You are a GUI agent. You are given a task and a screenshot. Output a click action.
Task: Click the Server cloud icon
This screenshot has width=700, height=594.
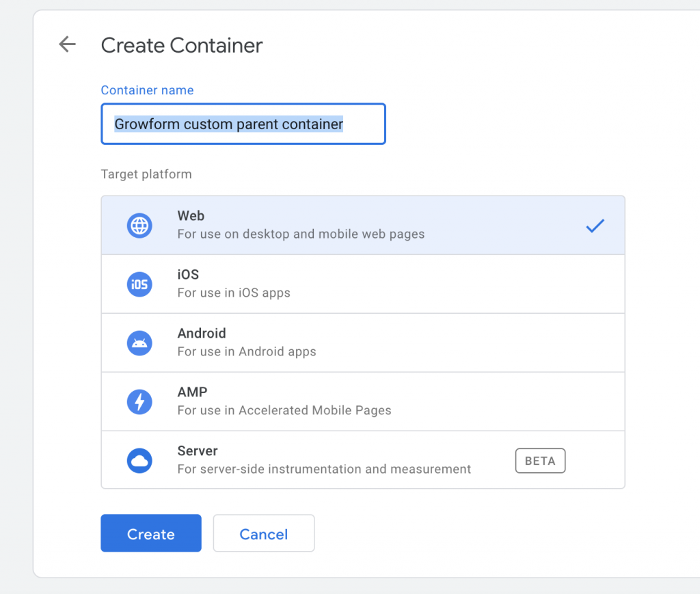coord(139,461)
